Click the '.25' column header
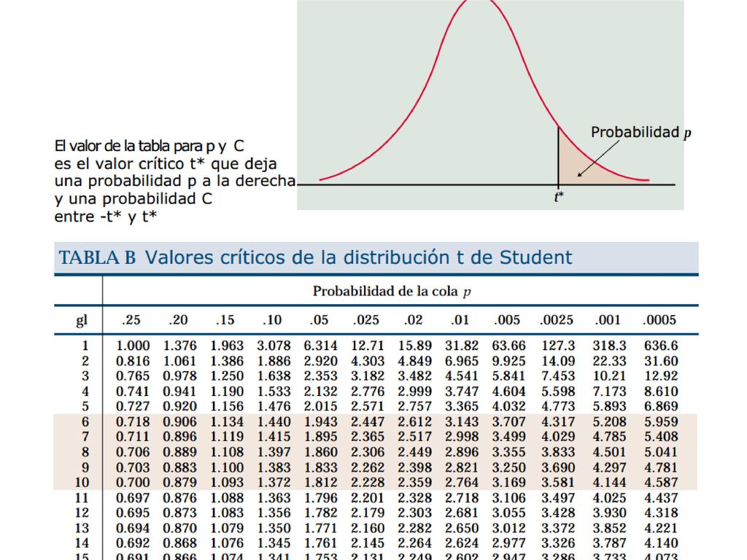Image resolution: width=747 pixels, height=560 pixels. [131, 320]
